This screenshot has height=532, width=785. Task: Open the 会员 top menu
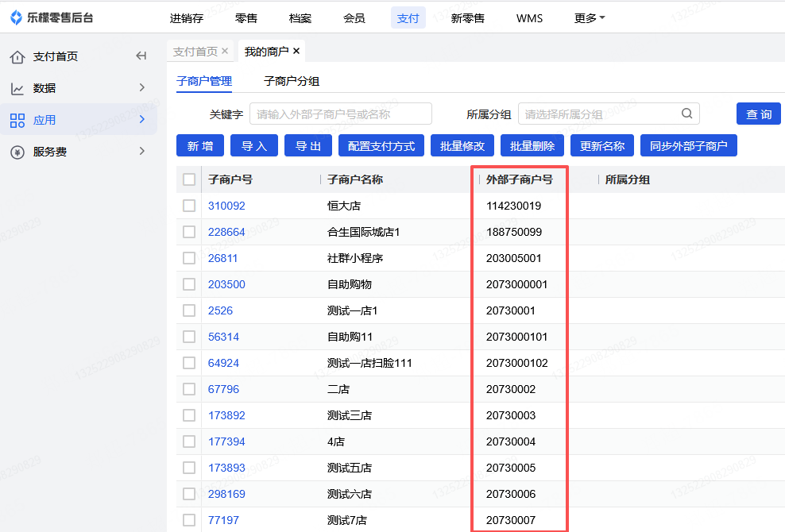pyautogui.click(x=354, y=18)
